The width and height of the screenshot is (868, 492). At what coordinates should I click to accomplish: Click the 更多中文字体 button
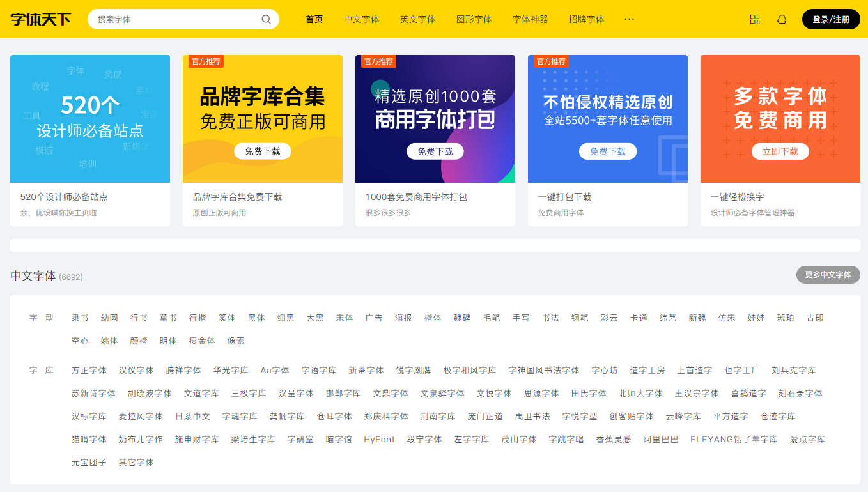(x=828, y=275)
